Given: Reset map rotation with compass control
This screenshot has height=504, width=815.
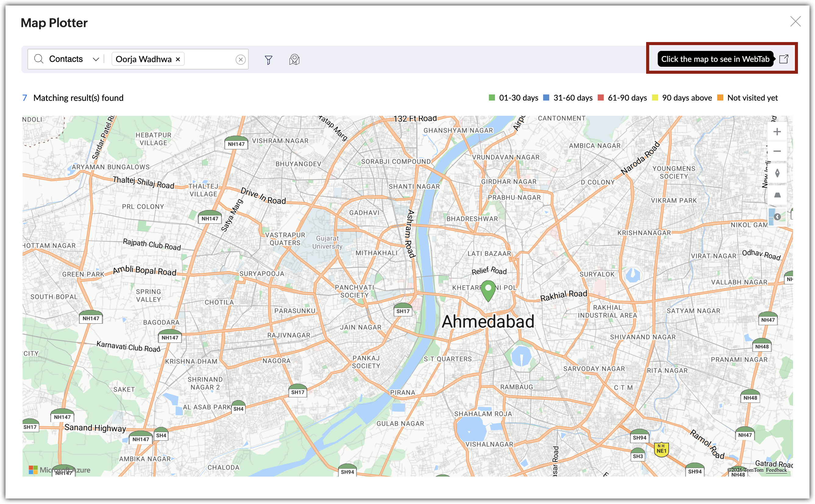Looking at the screenshot, I should tap(777, 173).
